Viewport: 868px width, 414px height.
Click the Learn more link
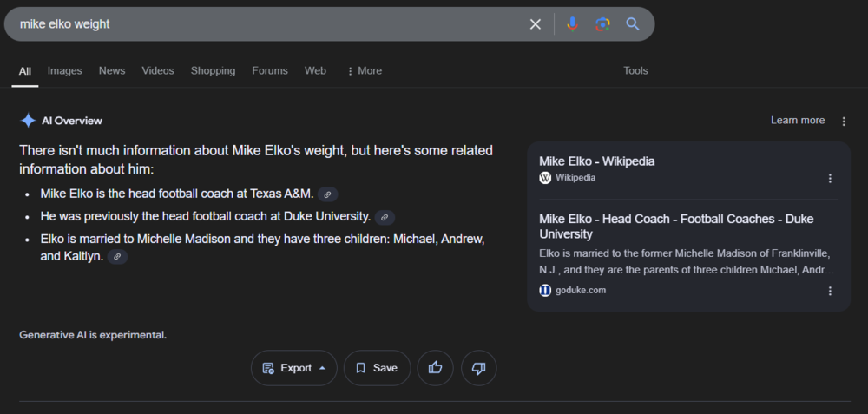pyautogui.click(x=798, y=121)
